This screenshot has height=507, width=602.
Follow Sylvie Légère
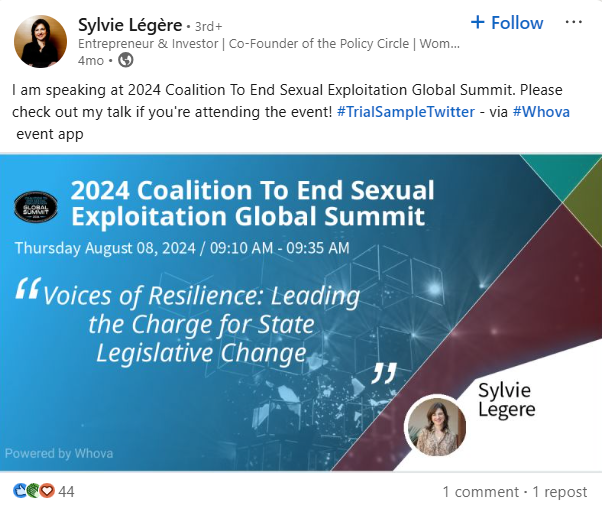(507, 22)
